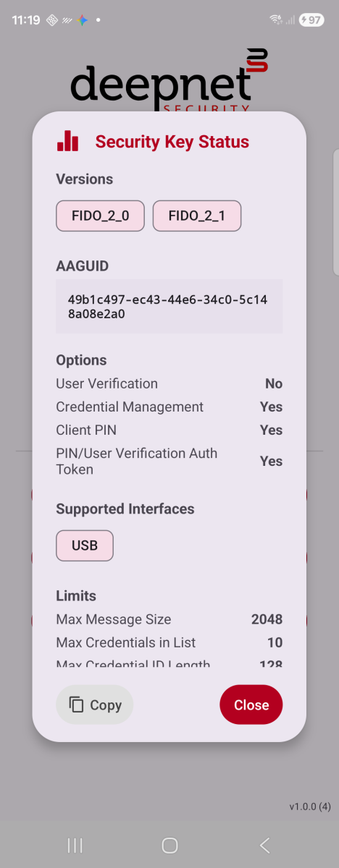Tap the clock in the status bar
Screen dimensions: 339x868
click(x=26, y=20)
